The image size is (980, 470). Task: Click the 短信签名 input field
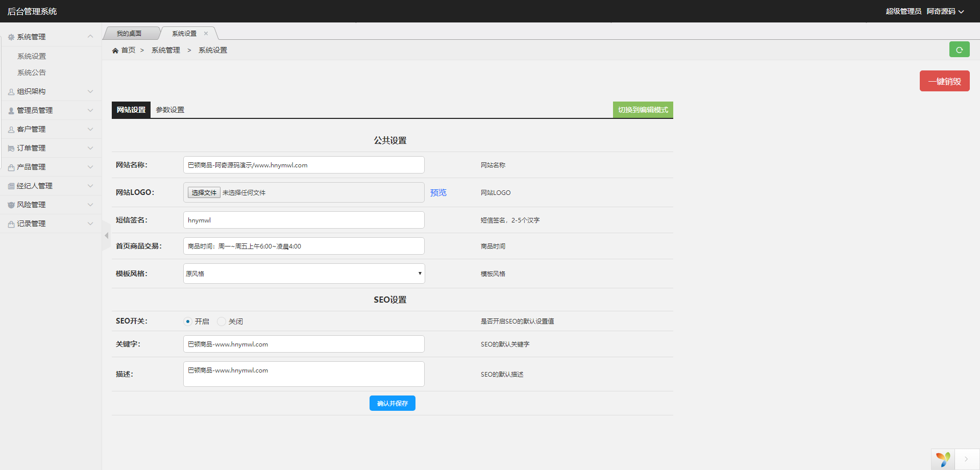304,220
